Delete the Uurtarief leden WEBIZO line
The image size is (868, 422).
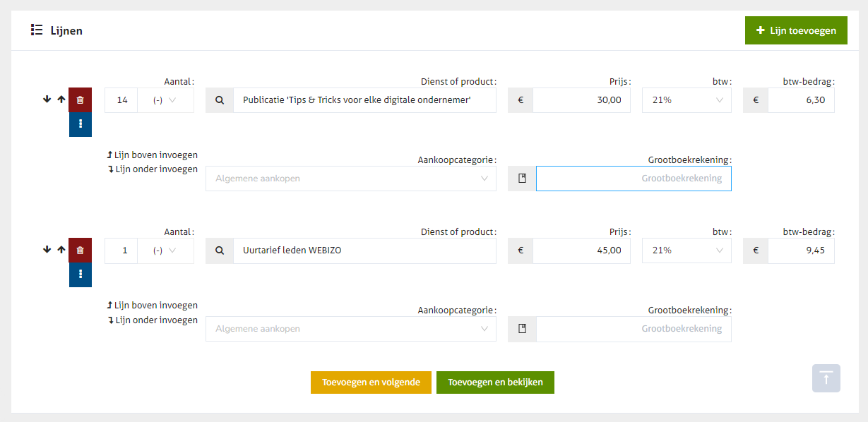tap(80, 251)
